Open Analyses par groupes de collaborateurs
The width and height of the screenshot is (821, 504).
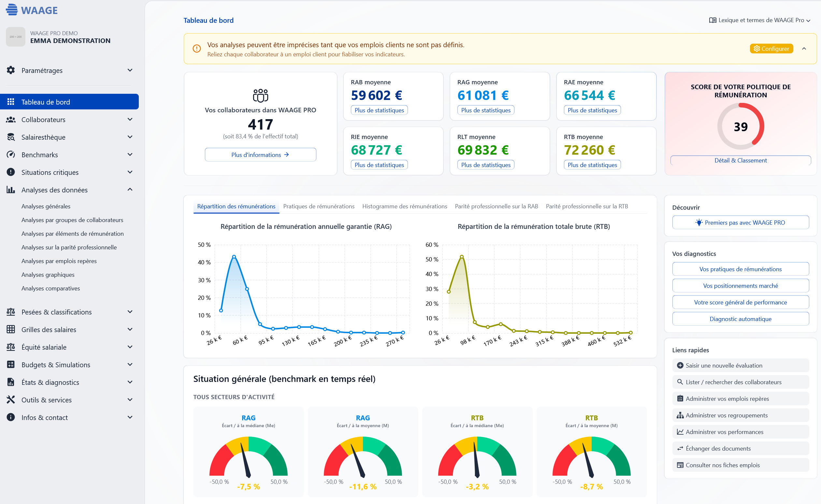coord(72,220)
